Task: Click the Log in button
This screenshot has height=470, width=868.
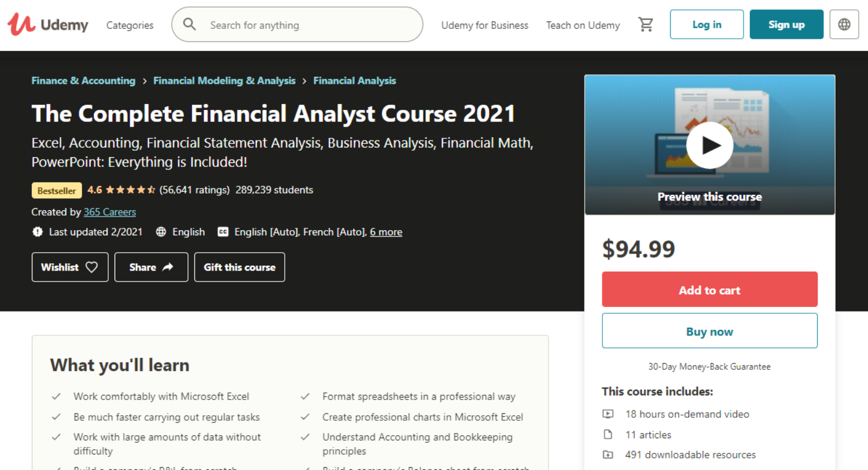Action: (x=707, y=24)
